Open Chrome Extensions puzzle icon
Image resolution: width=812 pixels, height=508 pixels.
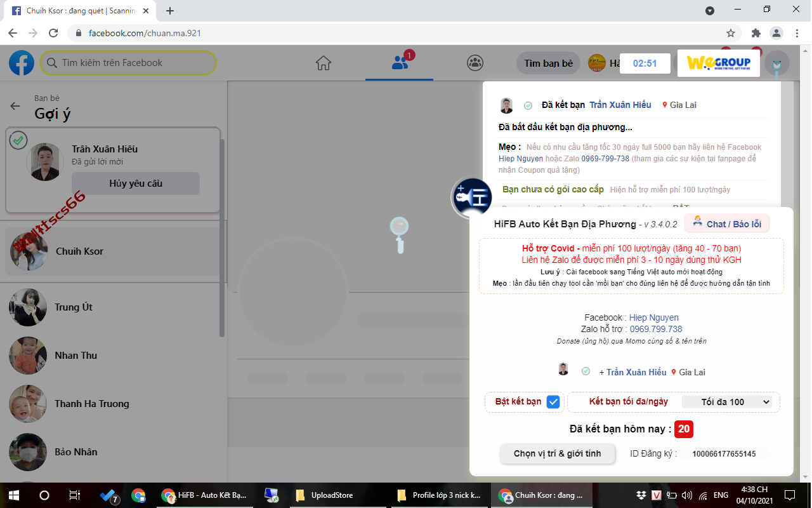[756, 33]
